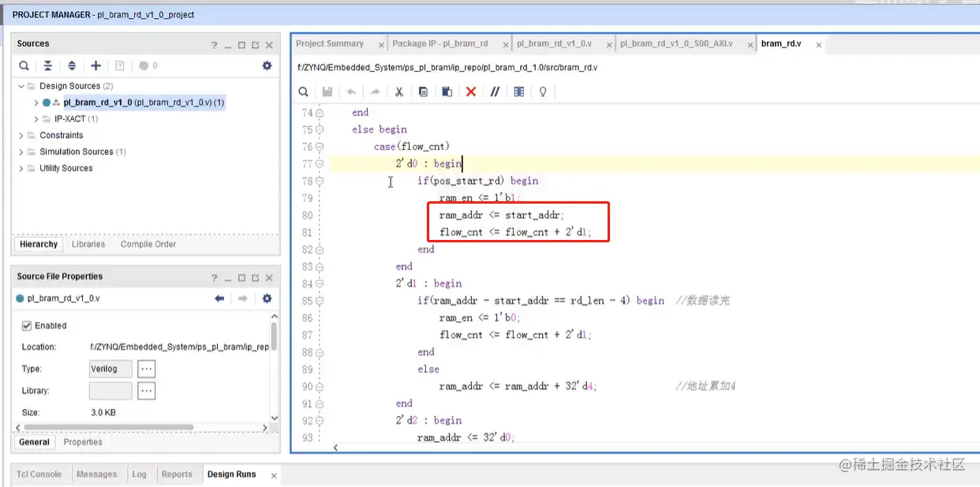Image resolution: width=980 pixels, height=487 pixels.
Task: Add sources with the plus icon
Action: point(96,66)
